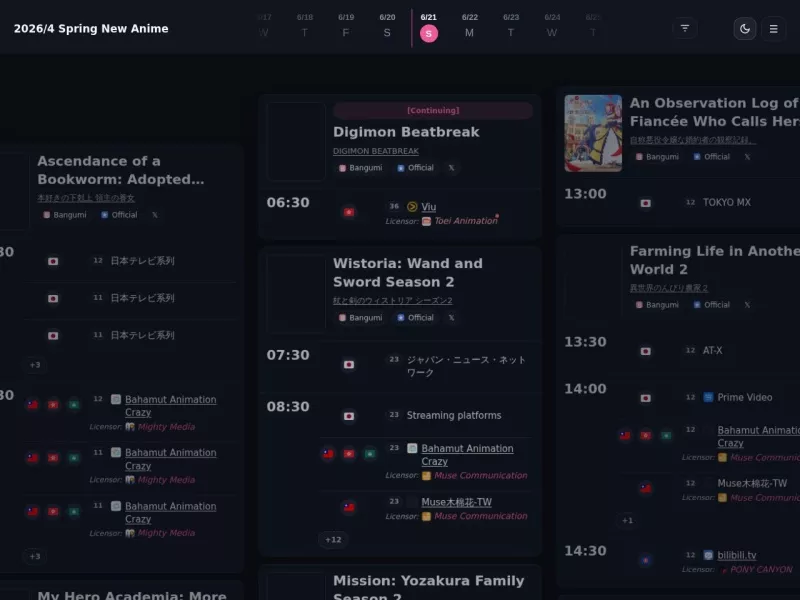Image resolution: width=800 pixels, height=600 pixels.
Task: Click Digimon Beatbreak title heading
Action: point(406,132)
